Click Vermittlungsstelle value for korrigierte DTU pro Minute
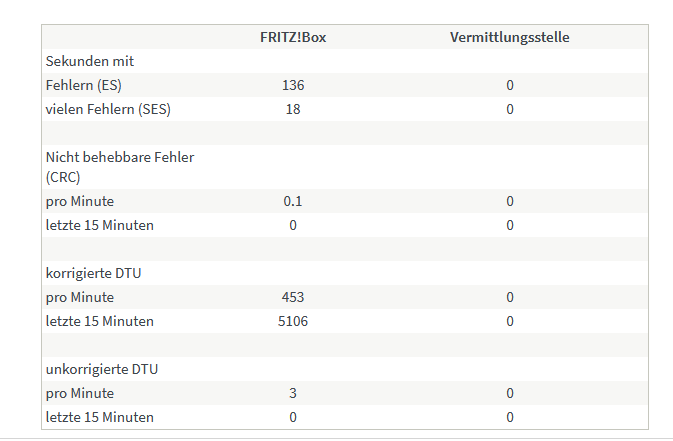This screenshot has height=441, width=673. click(509, 298)
